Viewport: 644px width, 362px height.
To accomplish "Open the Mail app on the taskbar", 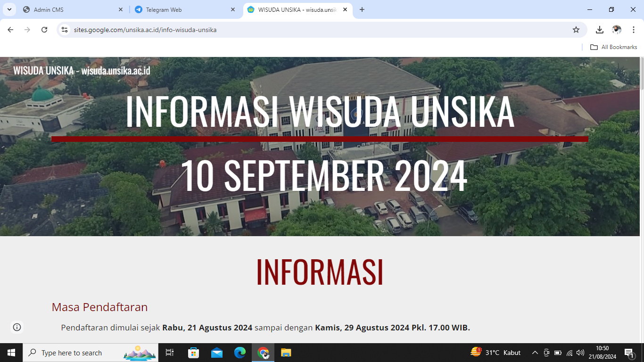I will coord(217,353).
